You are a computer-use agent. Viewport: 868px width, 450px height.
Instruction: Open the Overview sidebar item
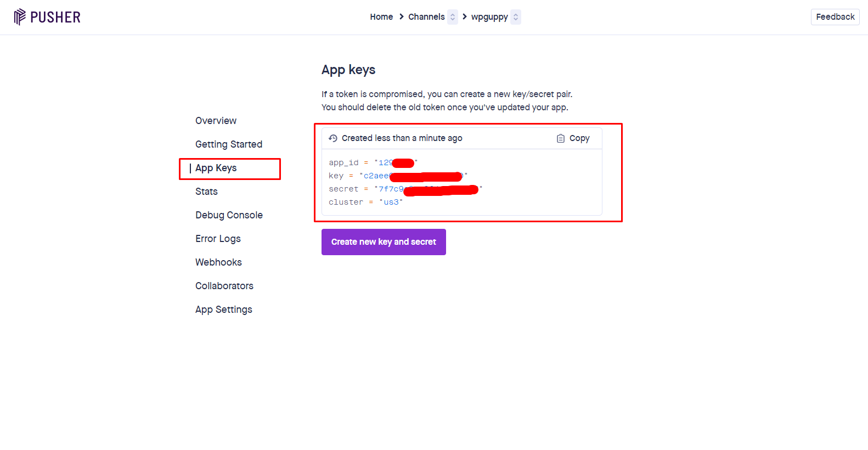(x=216, y=121)
